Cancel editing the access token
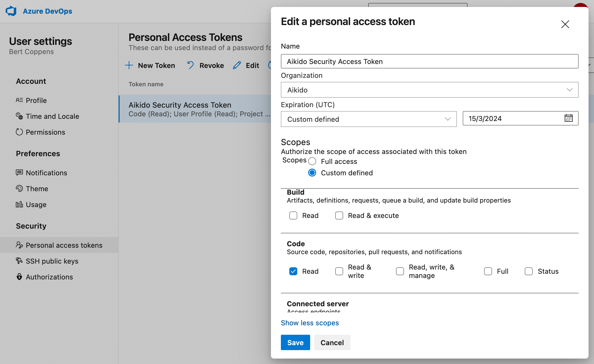The height and width of the screenshot is (364, 594). (332, 342)
